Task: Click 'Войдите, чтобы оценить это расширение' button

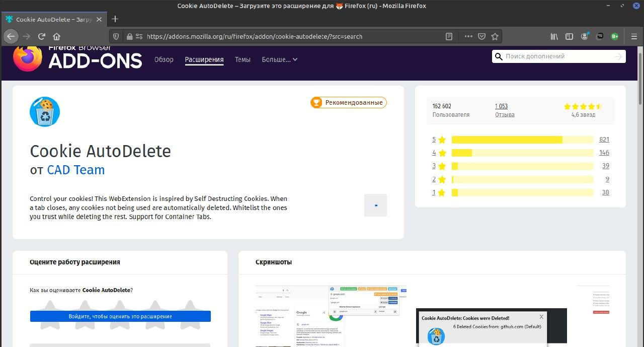Action: (120, 316)
